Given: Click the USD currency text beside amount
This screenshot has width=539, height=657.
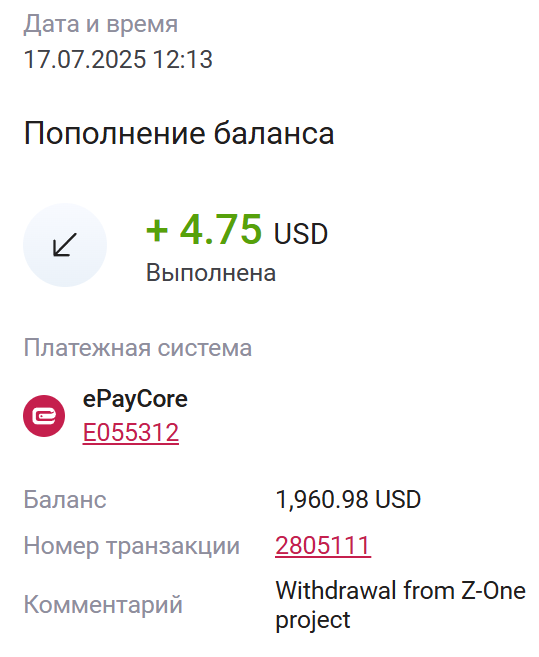Looking at the screenshot, I should point(301,234).
